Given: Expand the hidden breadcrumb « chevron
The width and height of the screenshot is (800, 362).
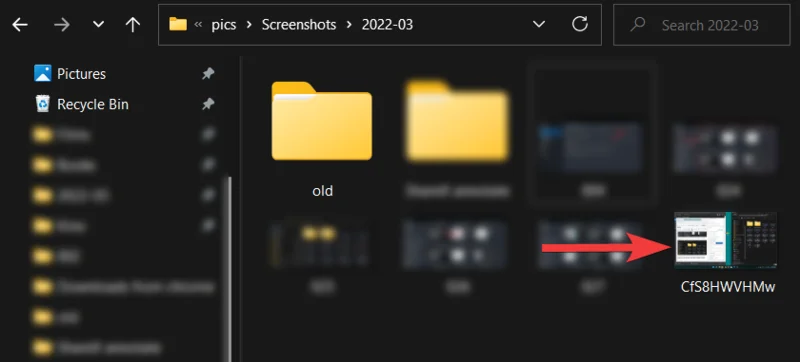Looking at the screenshot, I should coord(198,24).
